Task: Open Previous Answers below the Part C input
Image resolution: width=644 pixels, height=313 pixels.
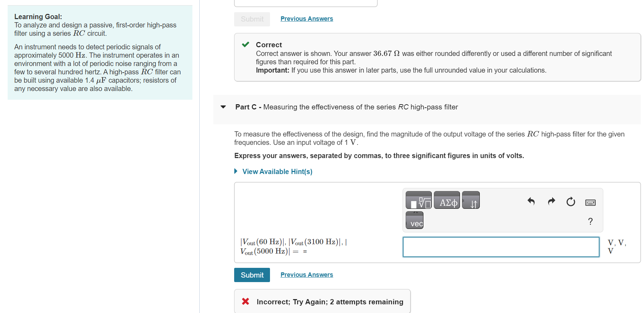Action: (x=306, y=274)
